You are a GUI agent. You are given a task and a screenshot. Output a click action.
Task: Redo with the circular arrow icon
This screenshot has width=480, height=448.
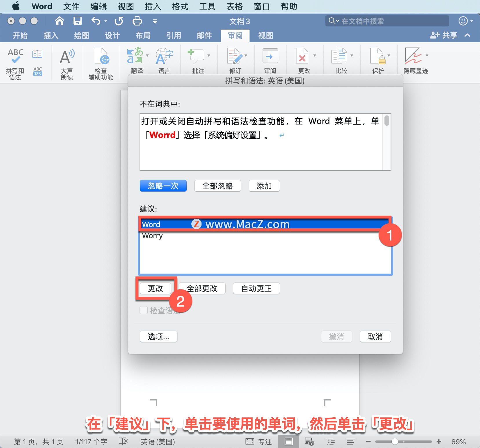(119, 21)
